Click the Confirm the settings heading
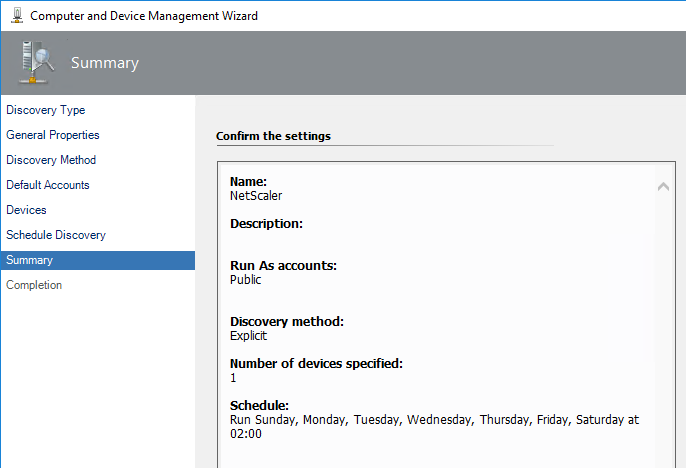This screenshot has height=468, width=686. (x=273, y=136)
